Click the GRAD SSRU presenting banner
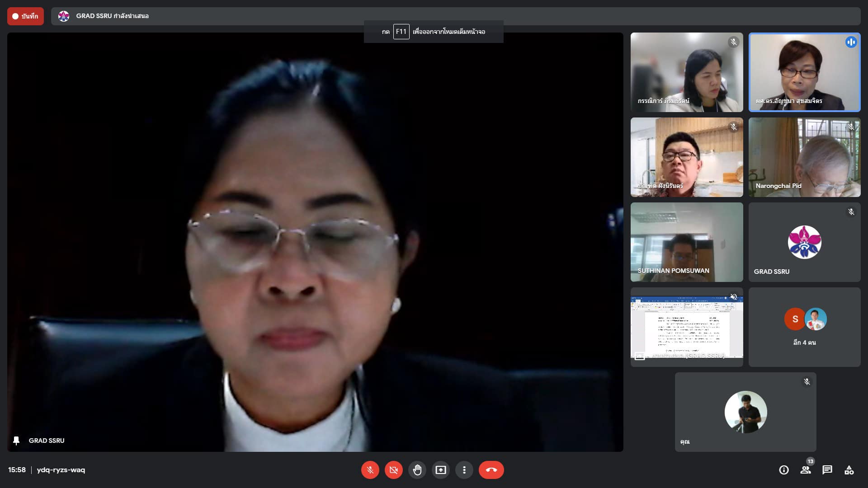Screen dimensions: 868x488 pyautogui.click(x=112, y=16)
